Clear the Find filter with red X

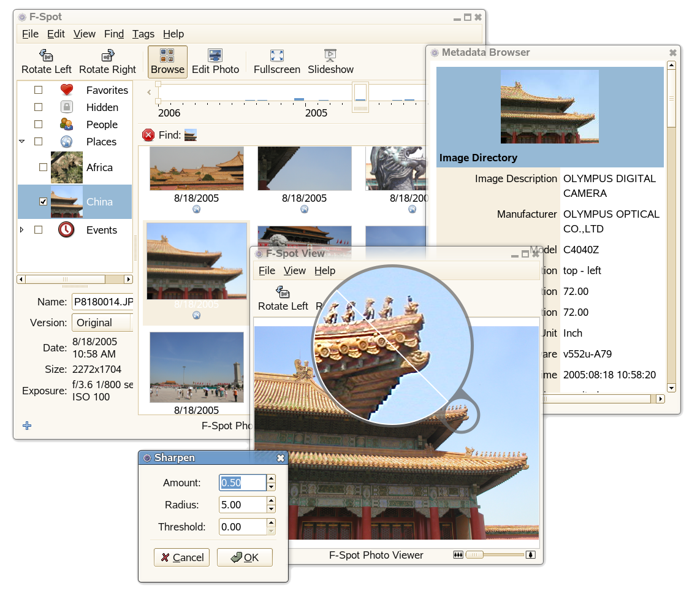[148, 135]
